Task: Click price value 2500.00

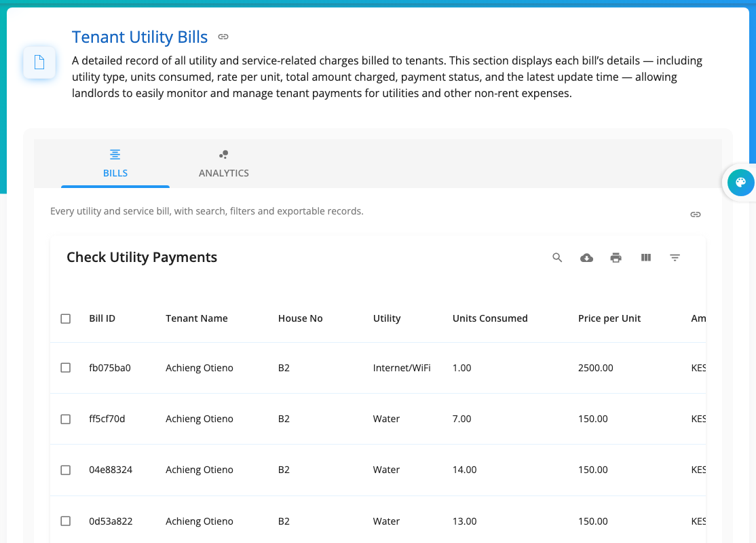Action: [x=595, y=368]
